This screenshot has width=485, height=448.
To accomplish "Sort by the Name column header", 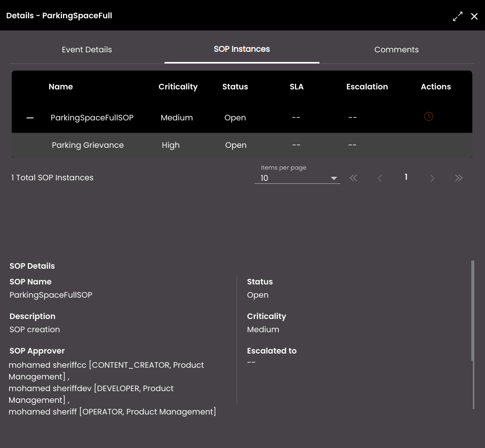I will click(60, 87).
